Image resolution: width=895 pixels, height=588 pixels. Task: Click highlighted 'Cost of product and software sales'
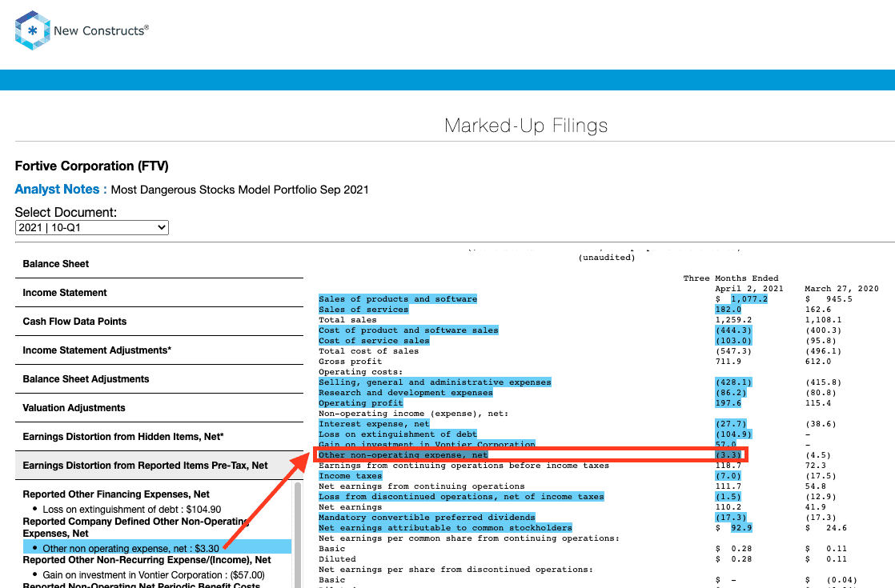coord(409,330)
